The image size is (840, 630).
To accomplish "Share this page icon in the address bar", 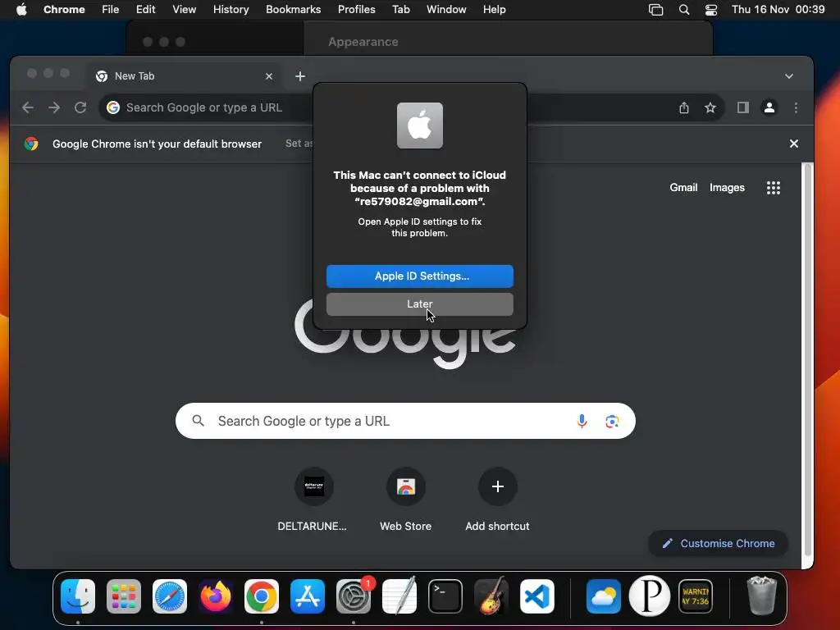I will point(684,107).
